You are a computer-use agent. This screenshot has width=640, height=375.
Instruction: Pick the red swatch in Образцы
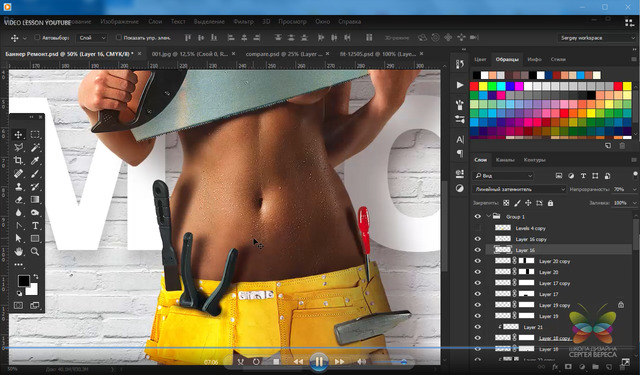tap(474, 86)
